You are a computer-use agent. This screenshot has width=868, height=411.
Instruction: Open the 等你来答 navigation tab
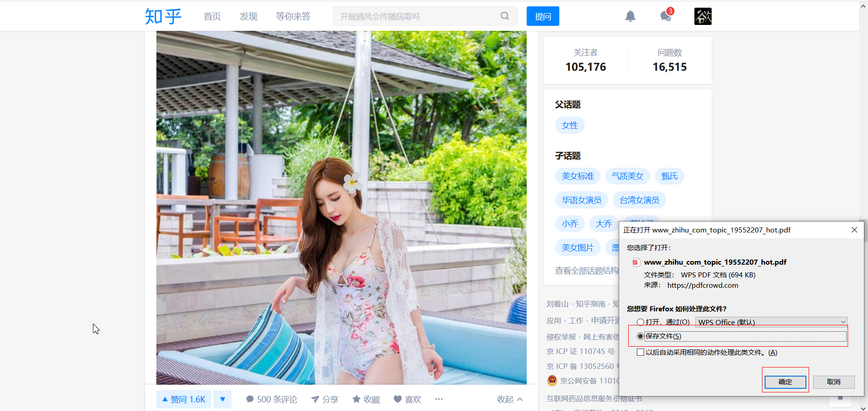click(x=293, y=17)
